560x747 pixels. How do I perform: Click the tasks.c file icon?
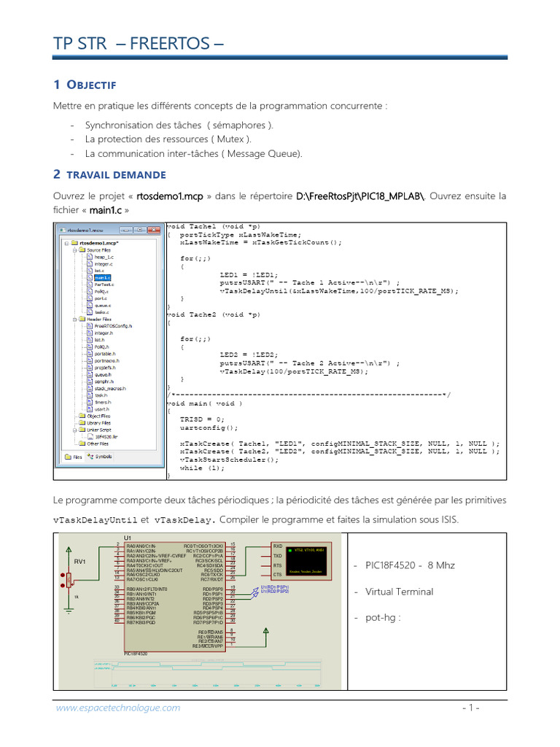tap(90, 312)
